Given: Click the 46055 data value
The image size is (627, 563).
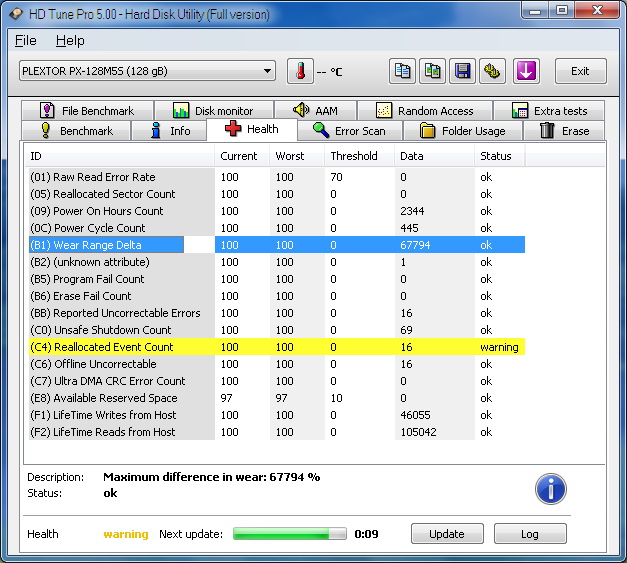Looking at the screenshot, I should (x=415, y=415).
